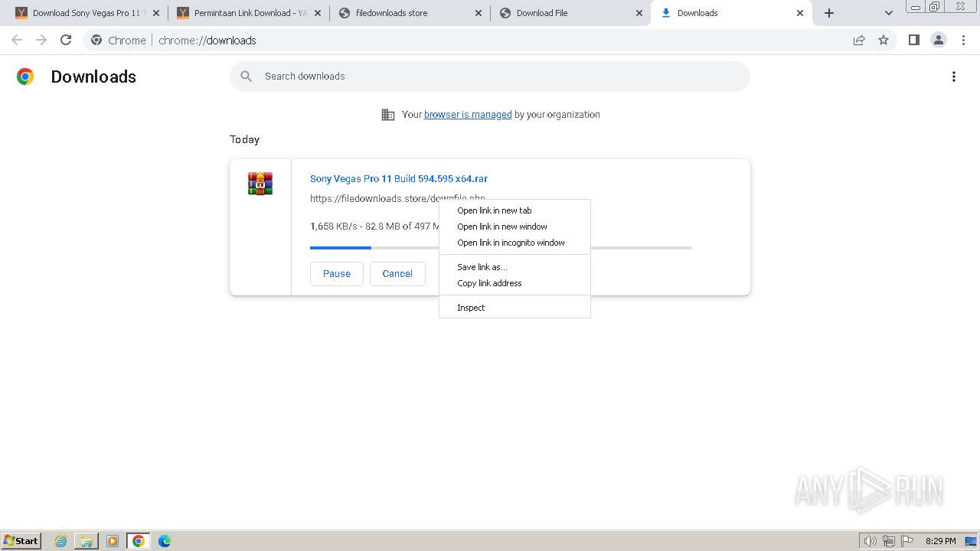Viewport: 980px width, 551px height.
Task: Open the profile avatar icon
Action: [938, 40]
